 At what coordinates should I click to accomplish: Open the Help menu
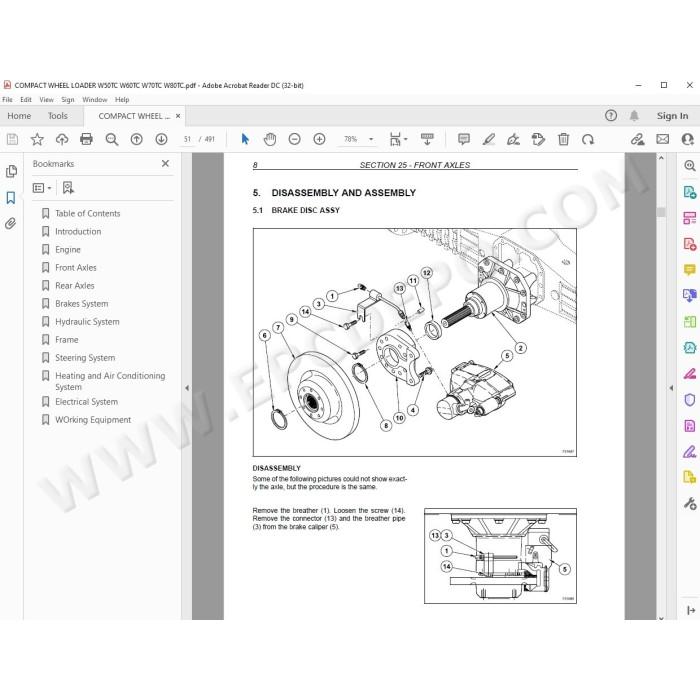coord(122,100)
